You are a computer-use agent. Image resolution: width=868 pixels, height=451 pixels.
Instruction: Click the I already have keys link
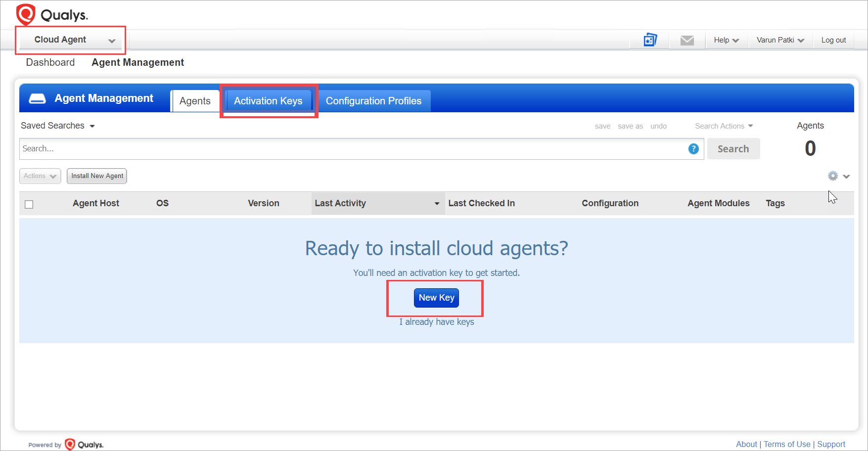pyautogui.click(x=437, y=322)
